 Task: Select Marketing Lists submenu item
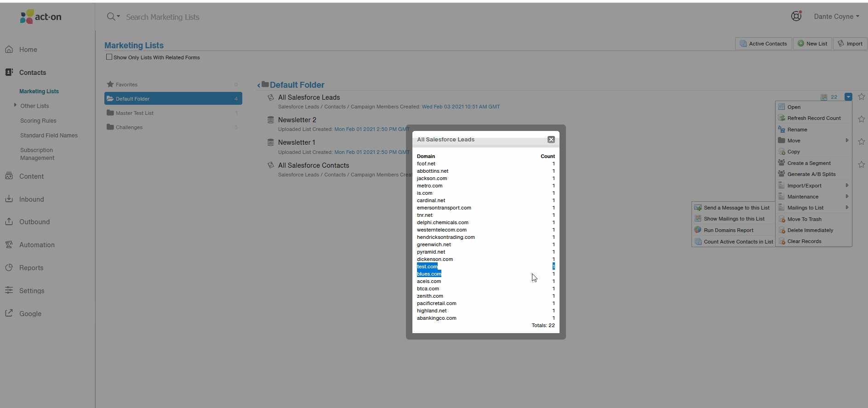coord(39,91)
